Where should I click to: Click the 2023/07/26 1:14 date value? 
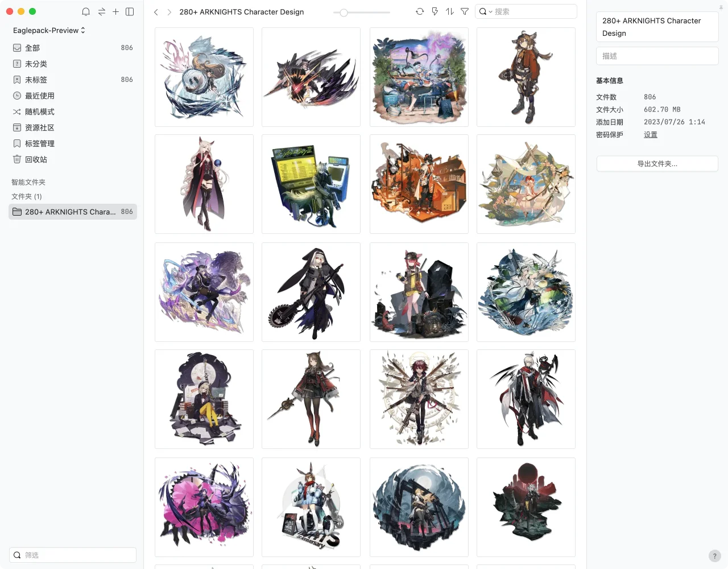675,122
